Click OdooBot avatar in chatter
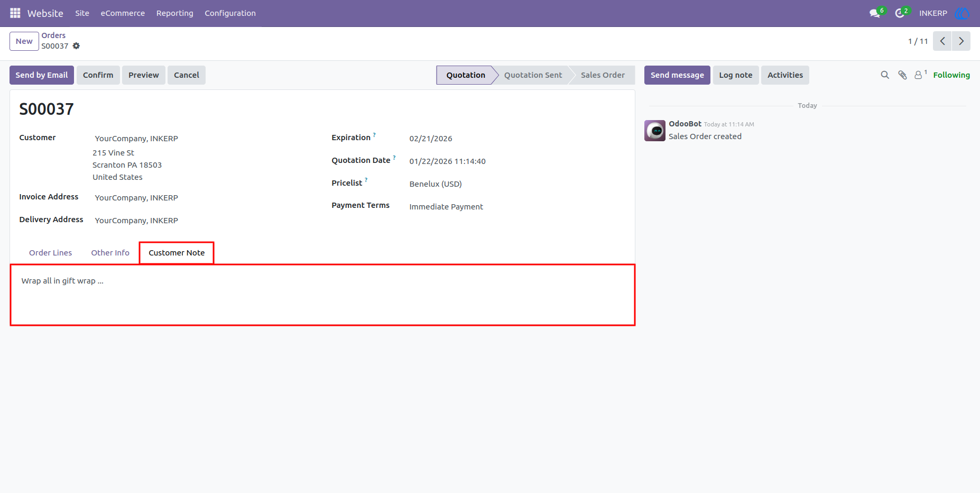980x493 pixels. 655,131
